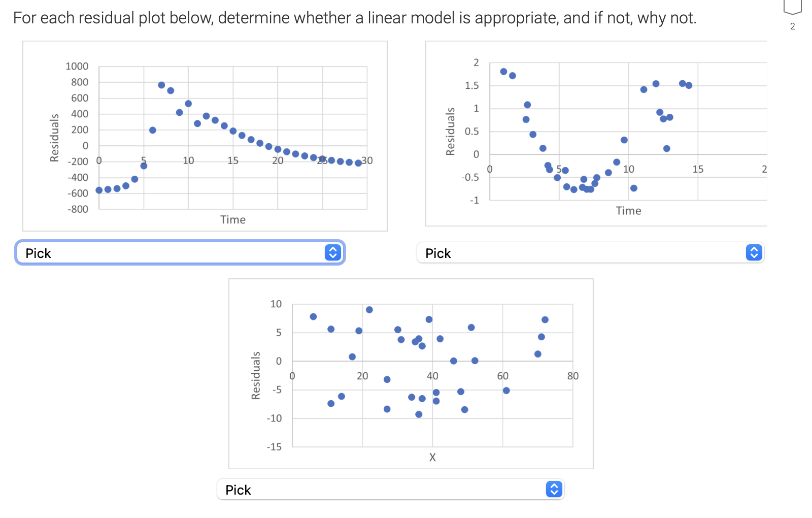Click the chevron icon on the bottom Pick dropdown
Screen dimensions: 812x518
point(554,489)
